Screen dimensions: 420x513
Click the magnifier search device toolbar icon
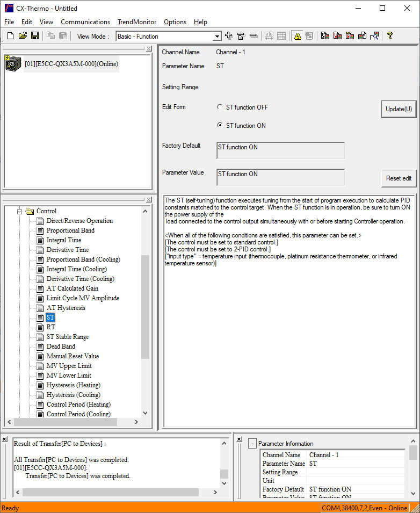(x=374, y=36)
